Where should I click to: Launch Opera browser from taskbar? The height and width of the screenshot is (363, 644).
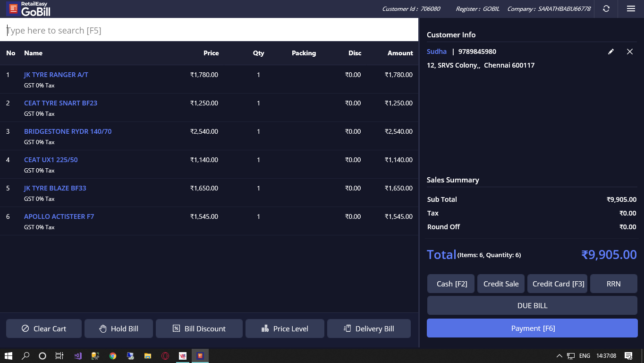[165, 356]
